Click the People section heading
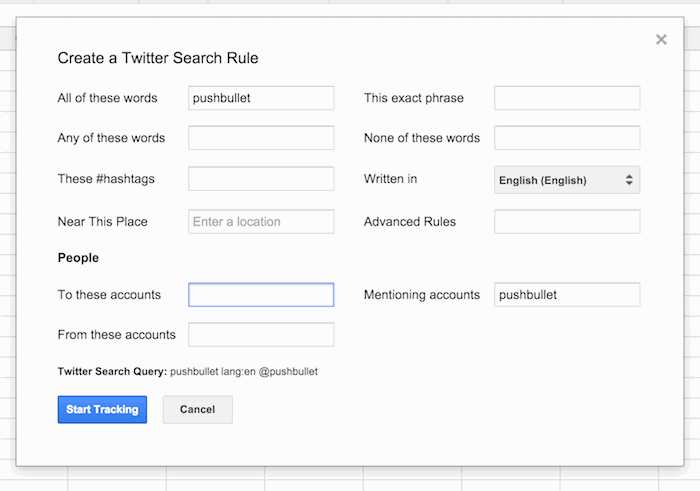The width and height of the screenshot is (700, 491). [78, 258]
